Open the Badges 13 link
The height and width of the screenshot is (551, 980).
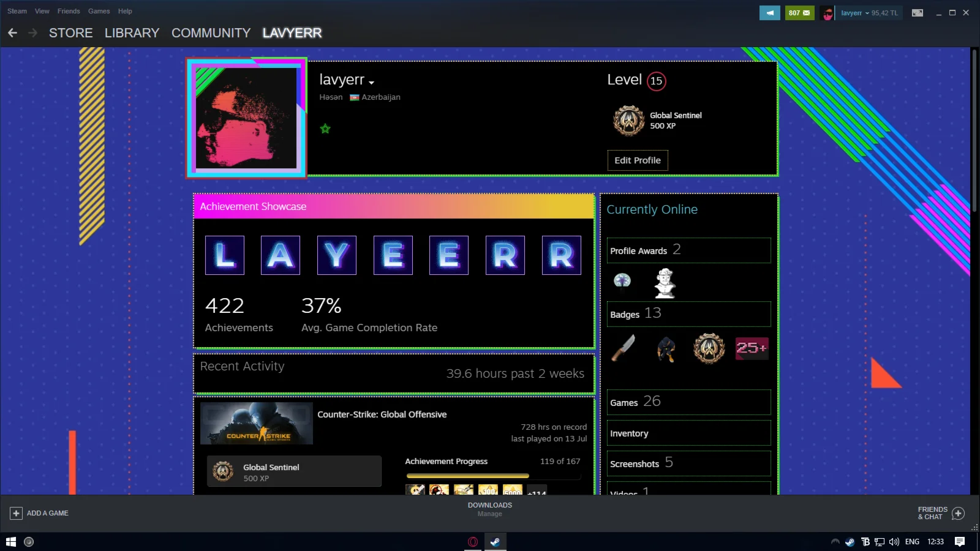click(689, 314)
